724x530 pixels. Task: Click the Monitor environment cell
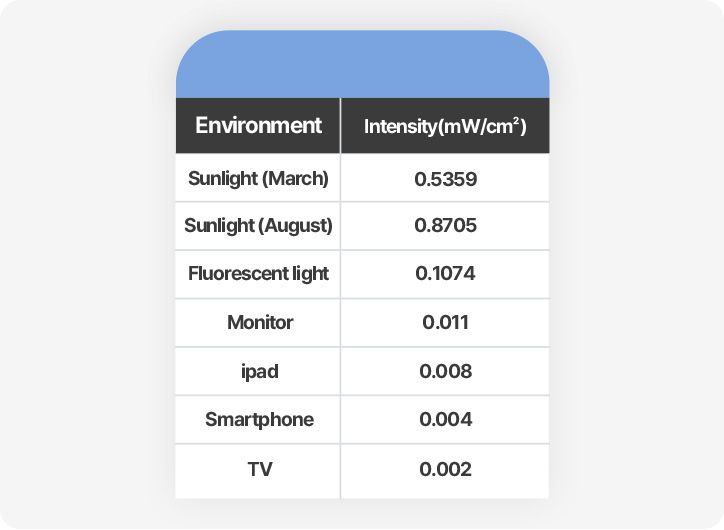pyautogui.click(x=260, y=322)
